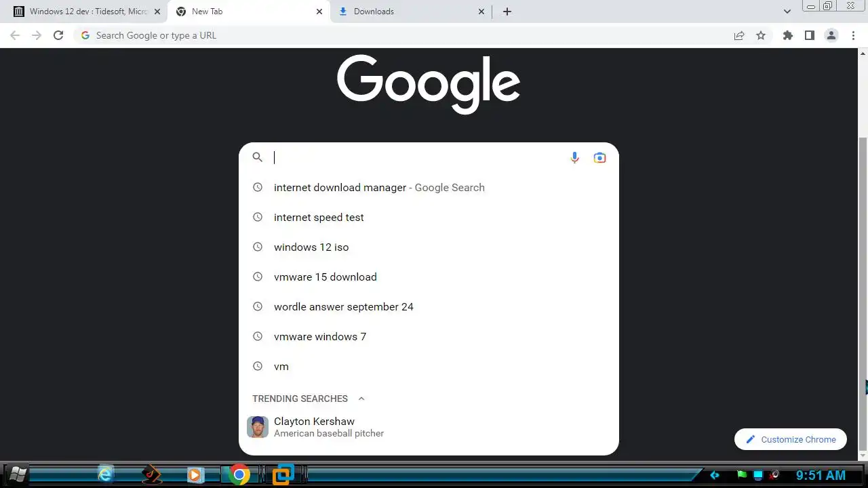Click Customize Chrome button
Viewport: 868px width, 488px height.
(791, 439)
